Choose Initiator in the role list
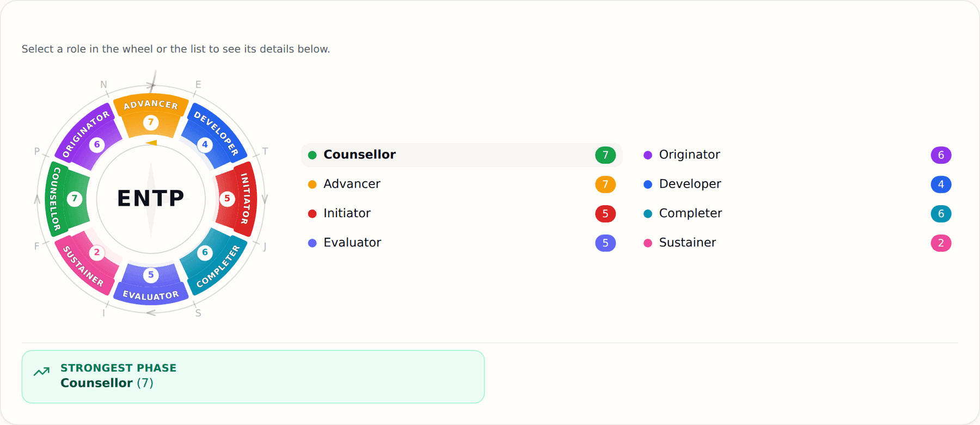 (462, 214)
